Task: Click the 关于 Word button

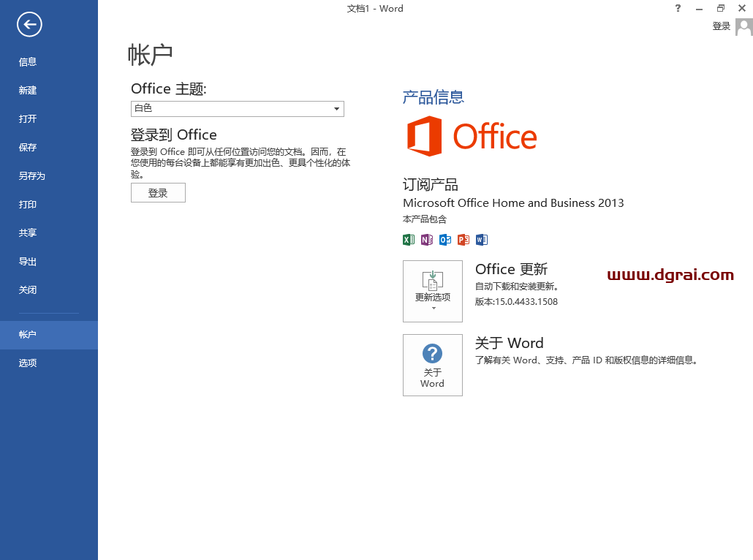Action: [x=433, y=365]
